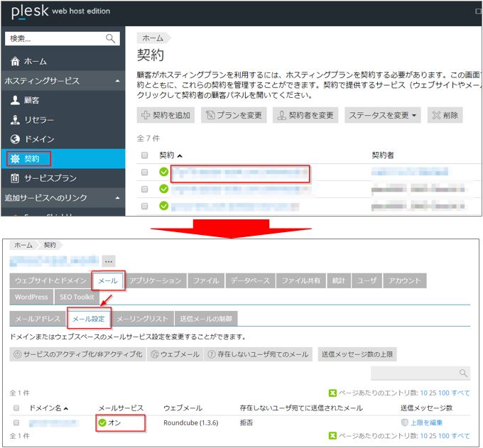Screen dimensions: 483x448
Task: Click 送信メッセージ数の上限 button
Action: point(357,354)
